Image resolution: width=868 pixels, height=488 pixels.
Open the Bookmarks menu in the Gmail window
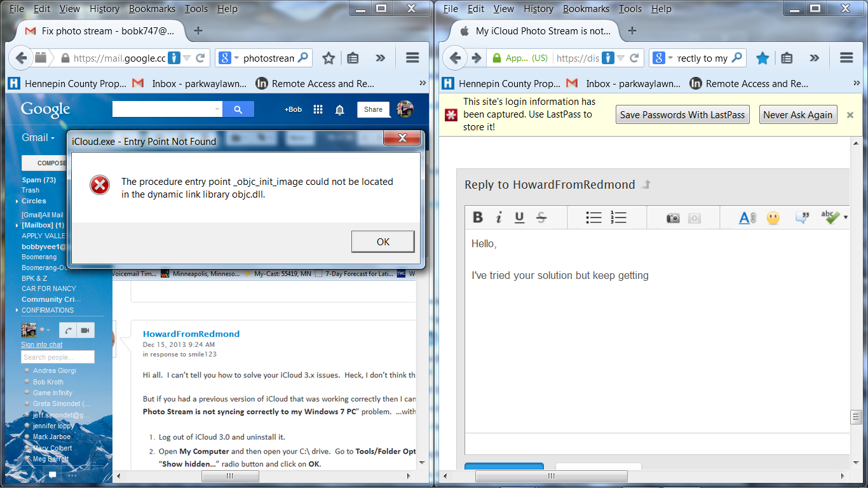(153, 9)
